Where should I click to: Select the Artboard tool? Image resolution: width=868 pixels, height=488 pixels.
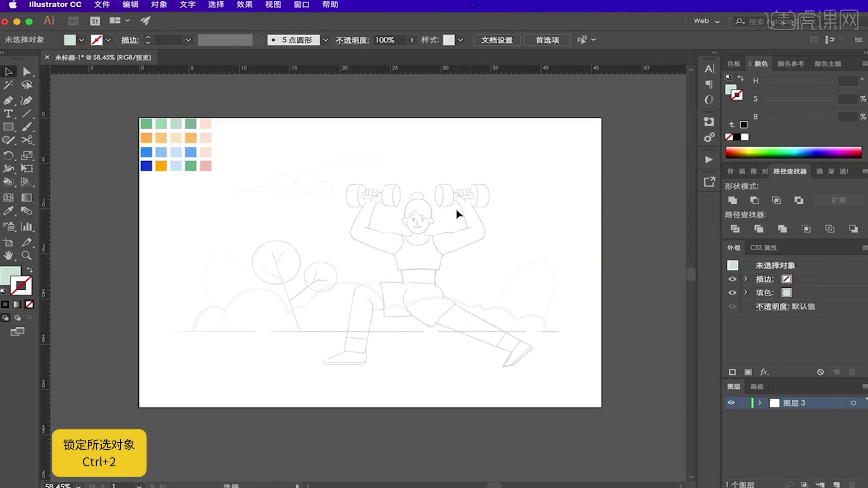click(8, 242)
